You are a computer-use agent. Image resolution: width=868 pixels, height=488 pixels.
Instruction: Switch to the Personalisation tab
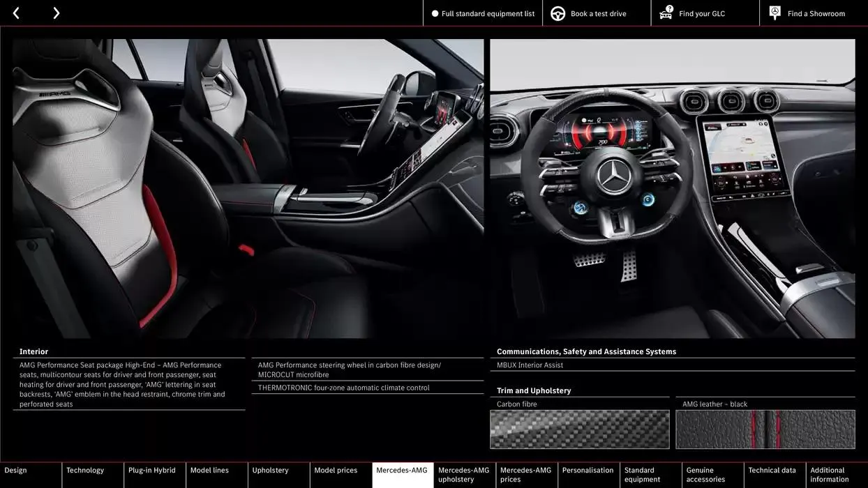(589, 475)
